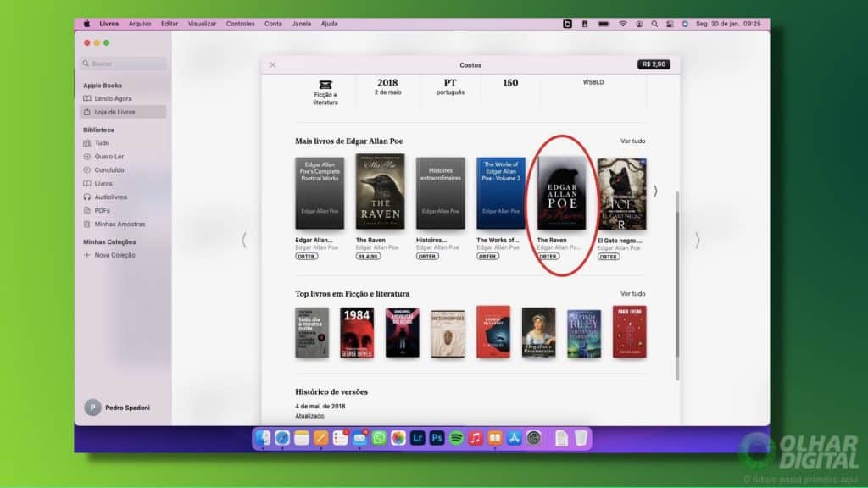Screen dimensions: 868x488
Task: Open the Ajuda menu
Action: tap(329, 24)
